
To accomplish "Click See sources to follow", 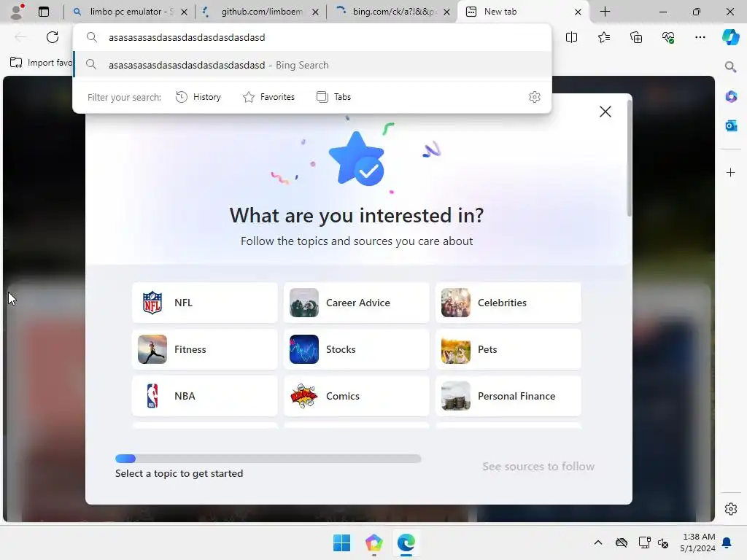I will (x=538, y=466).
